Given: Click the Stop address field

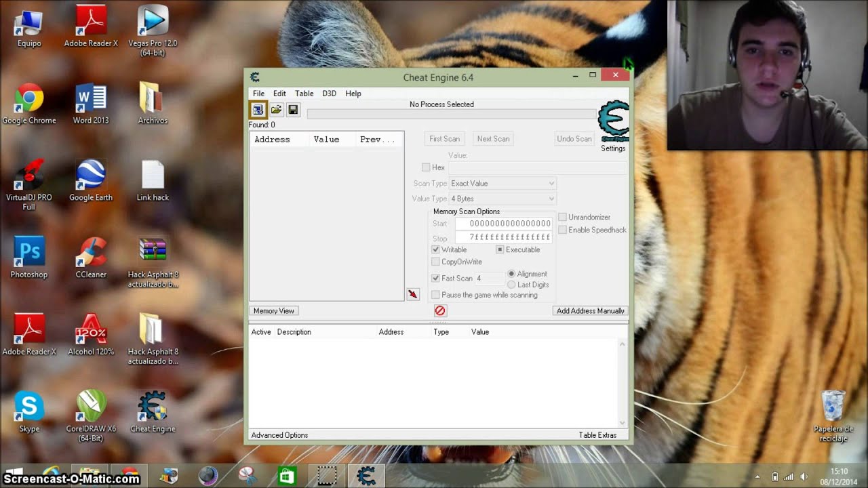Looking at the screenshot, I should [504, 238].
